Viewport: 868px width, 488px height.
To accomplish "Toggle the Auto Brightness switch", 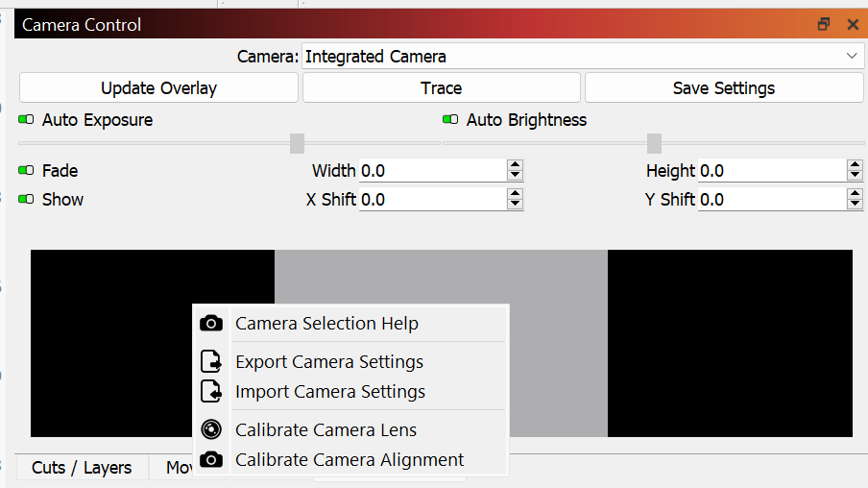I will tap(450, 120).
